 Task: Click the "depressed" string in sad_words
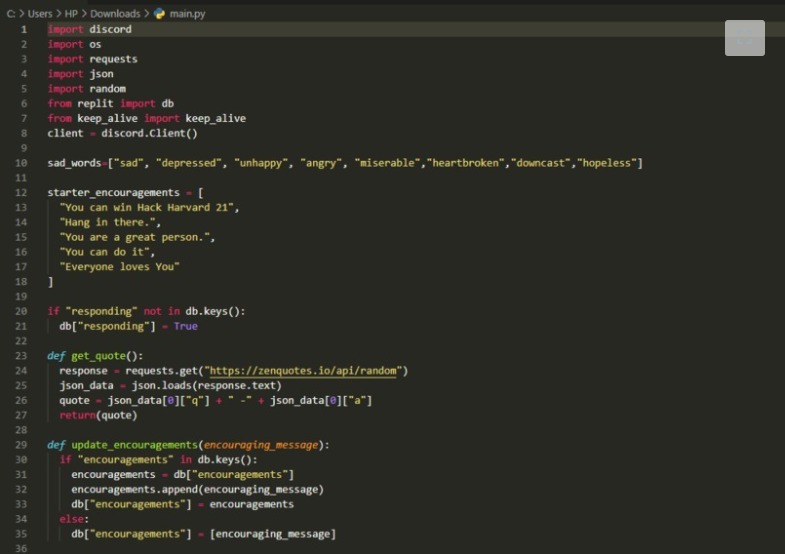click(x=189, y=163)
